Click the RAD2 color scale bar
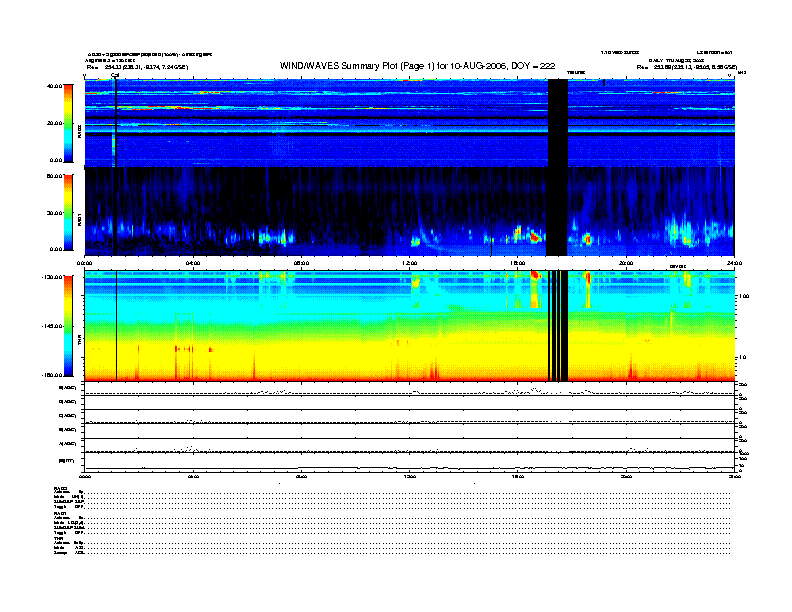792x612 pixels. [x=68, y=124]
